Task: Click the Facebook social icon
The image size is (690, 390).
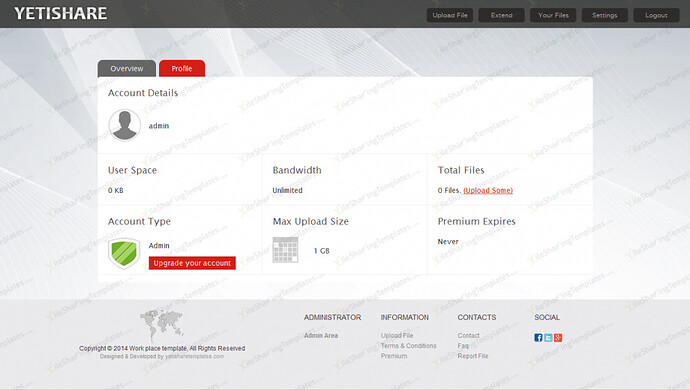Action: pos(538,338)
